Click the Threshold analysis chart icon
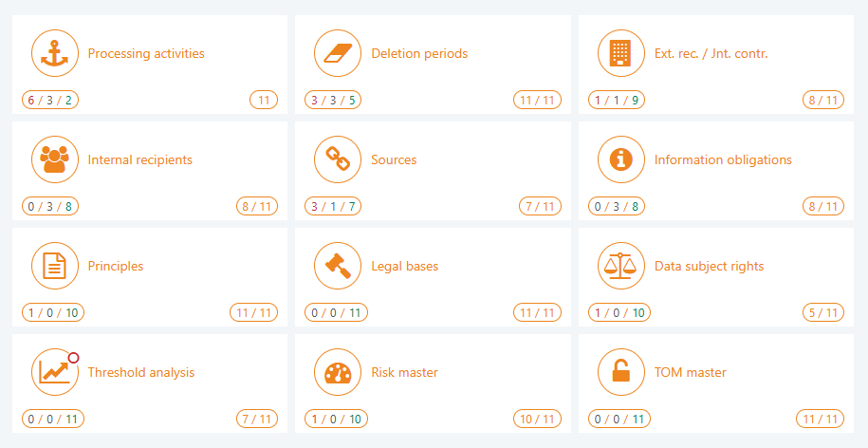Image resolution: width=868 pixels, height=448 pixels. [53, 372]
